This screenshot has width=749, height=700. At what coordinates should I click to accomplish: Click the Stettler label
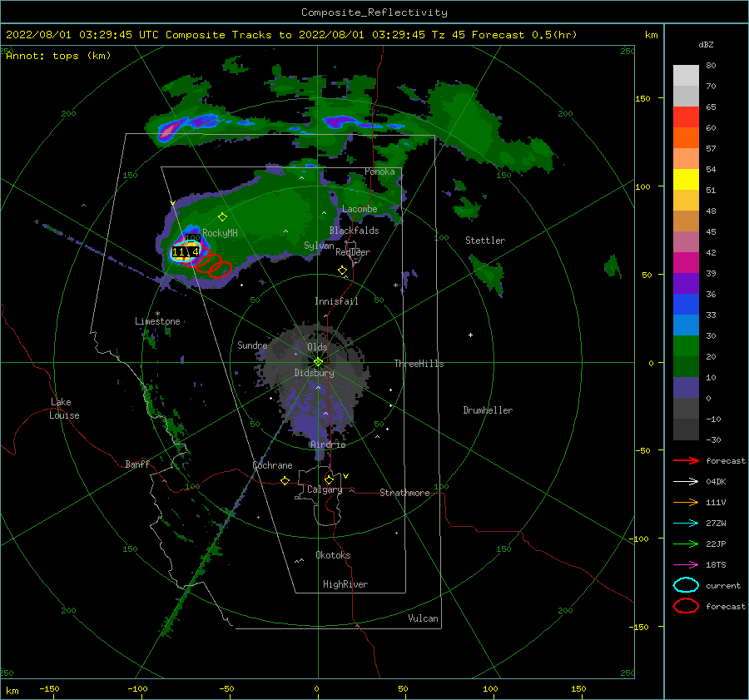coord(485,241)
